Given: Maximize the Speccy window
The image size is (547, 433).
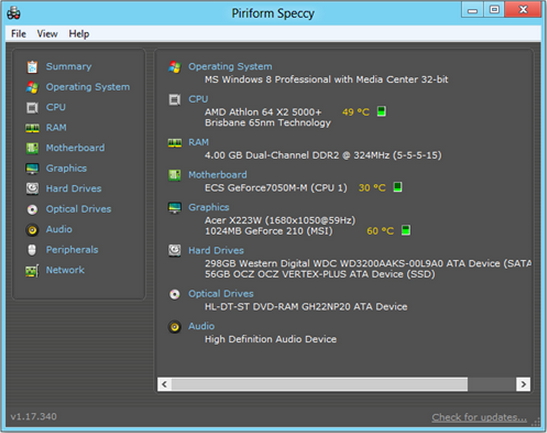Looking at the screenshot, I should [x=494, y=10].
